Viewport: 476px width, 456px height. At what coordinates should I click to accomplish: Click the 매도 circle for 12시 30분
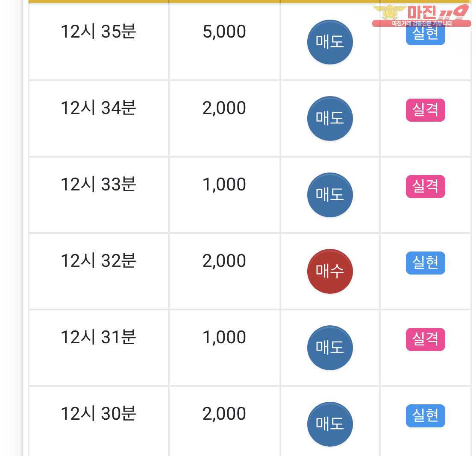pyautogui.click(x=330, y=424)
